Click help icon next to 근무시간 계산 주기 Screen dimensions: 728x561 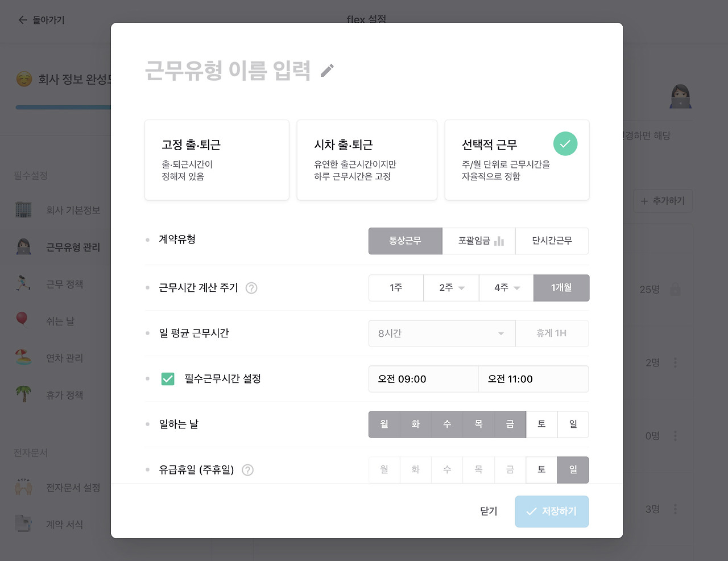pos(251,288)
